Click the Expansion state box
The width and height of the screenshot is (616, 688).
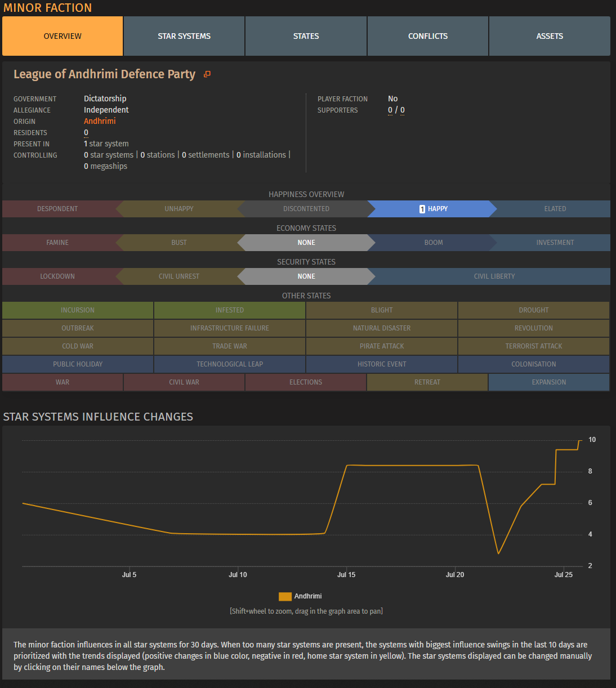tap(548, 382)
